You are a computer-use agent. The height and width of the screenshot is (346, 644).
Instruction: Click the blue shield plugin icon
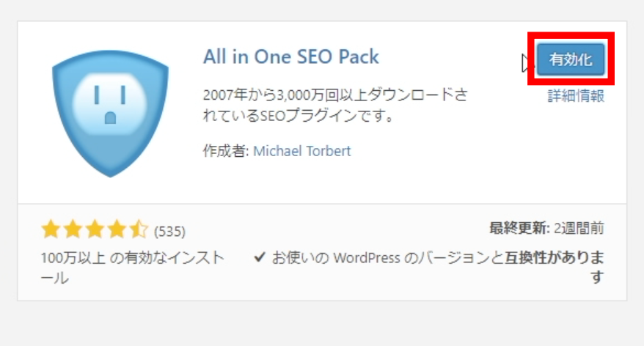tap(110, 114)
